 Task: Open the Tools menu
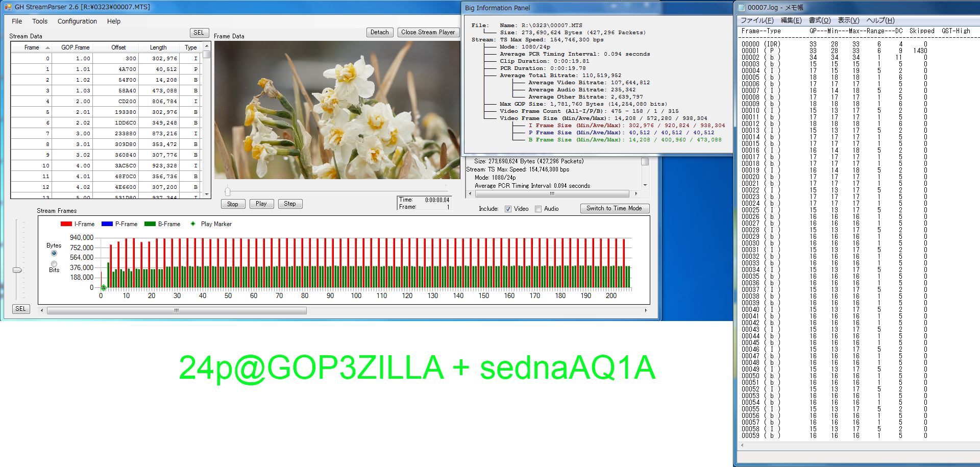click(40, 21)
